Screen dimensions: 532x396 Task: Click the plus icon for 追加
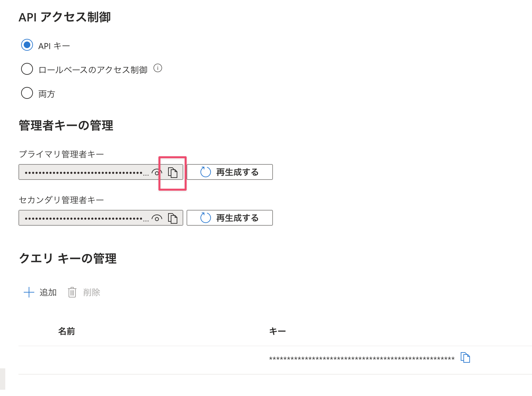coord(29,292)
